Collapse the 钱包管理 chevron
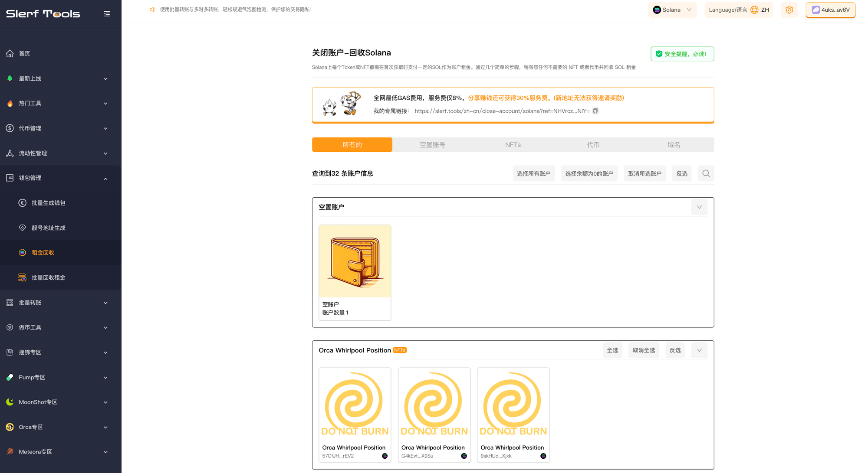The image size is (868, 473). [105, 179]
